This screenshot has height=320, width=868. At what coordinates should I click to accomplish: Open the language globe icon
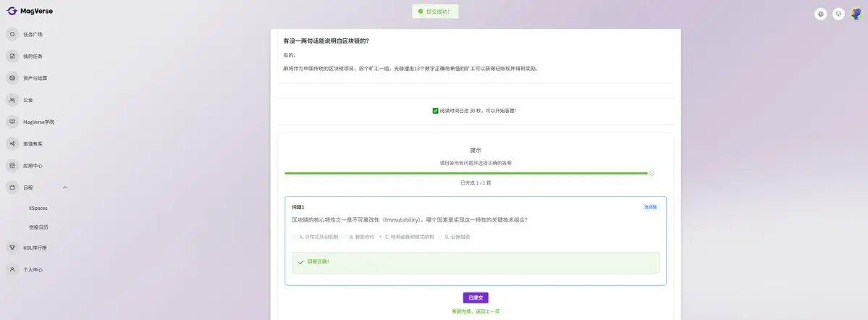[x=820, y=14]
